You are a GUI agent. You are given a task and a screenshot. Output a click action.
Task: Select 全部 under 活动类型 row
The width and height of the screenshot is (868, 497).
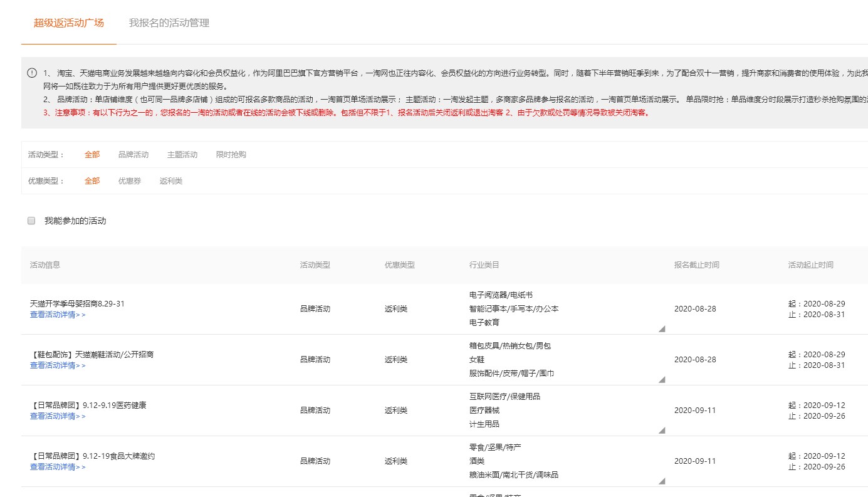point(92,154)
